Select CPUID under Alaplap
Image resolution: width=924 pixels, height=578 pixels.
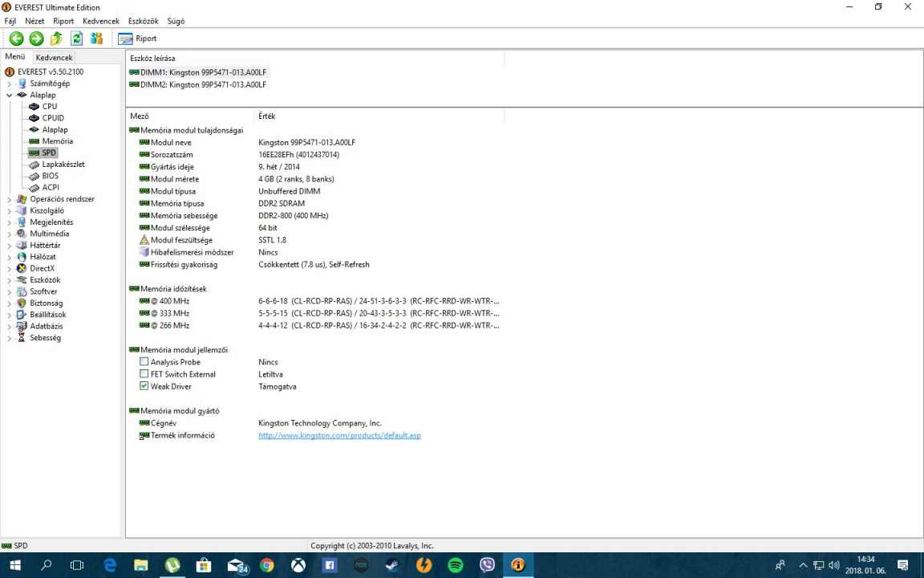click(53, 118)
